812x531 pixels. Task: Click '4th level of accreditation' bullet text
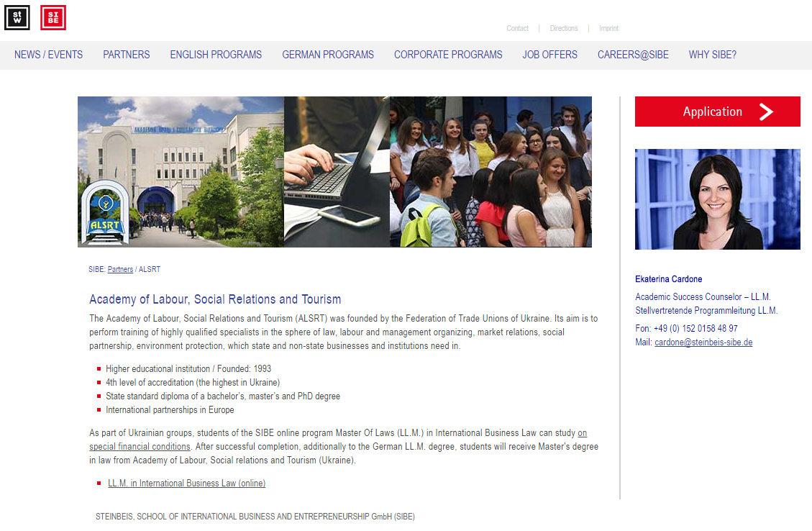point(193,382)
